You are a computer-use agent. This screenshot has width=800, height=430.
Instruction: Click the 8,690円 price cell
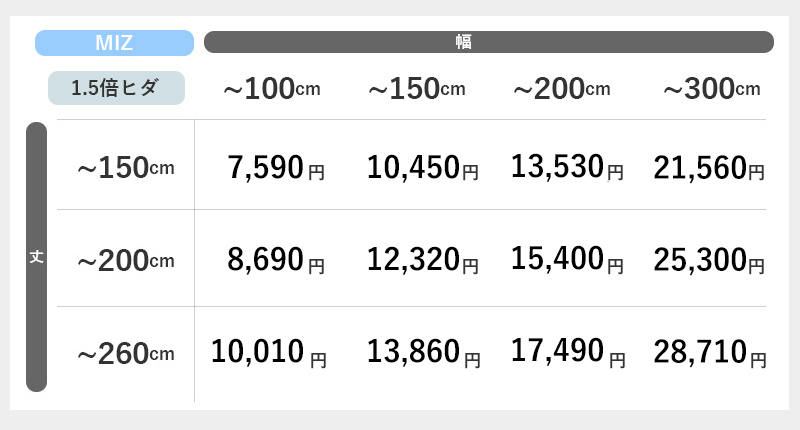(x=276, y=260)
